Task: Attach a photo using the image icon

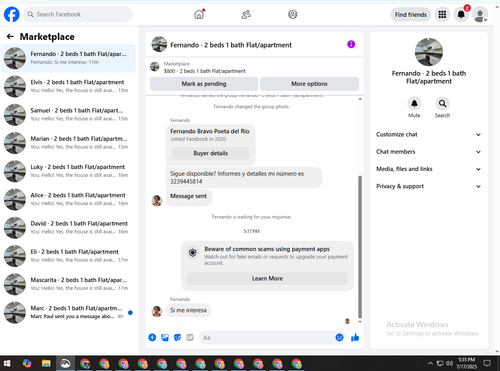Action: pos(165,337)
